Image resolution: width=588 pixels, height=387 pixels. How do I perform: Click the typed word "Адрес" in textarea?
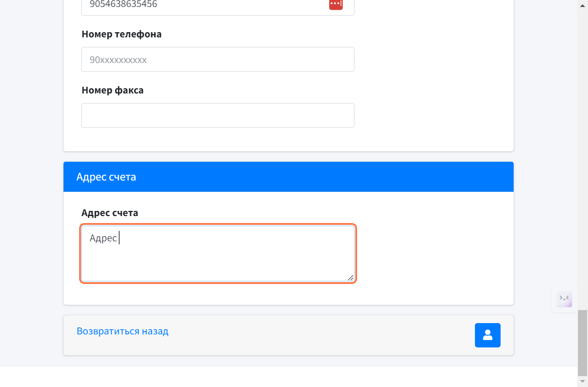(103, 238)
